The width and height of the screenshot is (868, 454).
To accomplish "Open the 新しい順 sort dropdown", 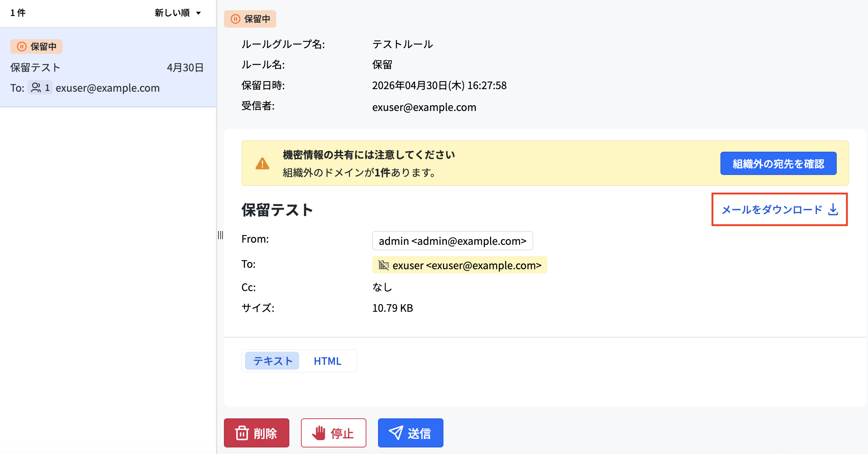I will [x=178, y=13].
